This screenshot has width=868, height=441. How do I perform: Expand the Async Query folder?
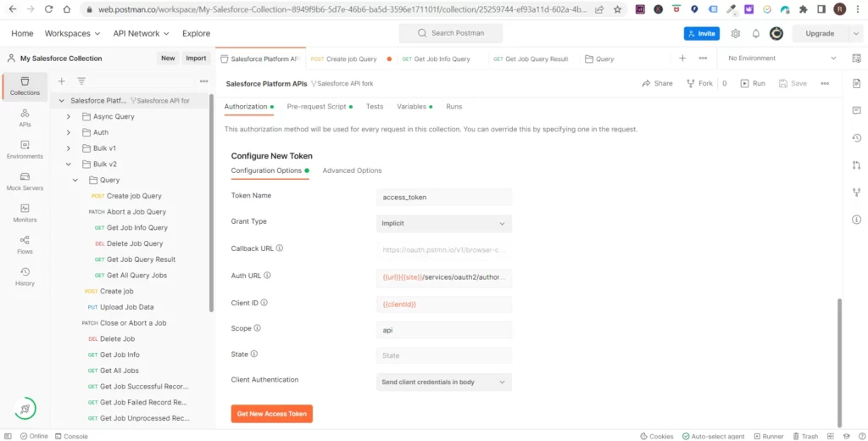68,117
